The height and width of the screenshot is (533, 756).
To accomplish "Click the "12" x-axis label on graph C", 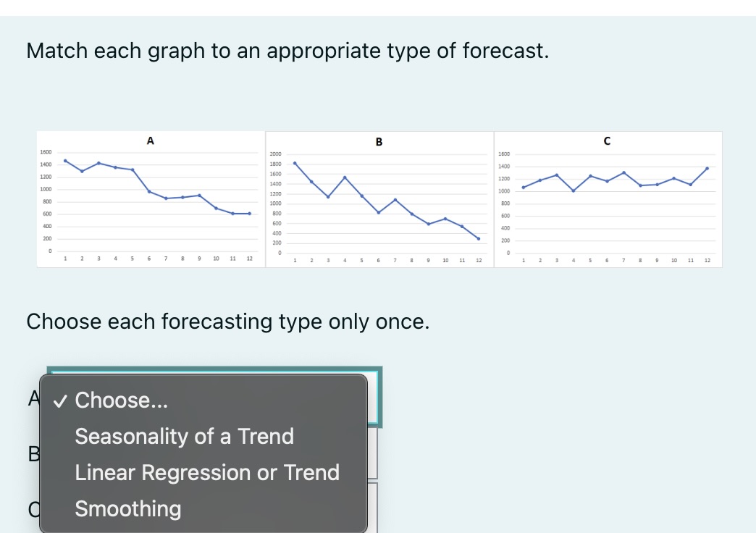I will pos(707,260).
